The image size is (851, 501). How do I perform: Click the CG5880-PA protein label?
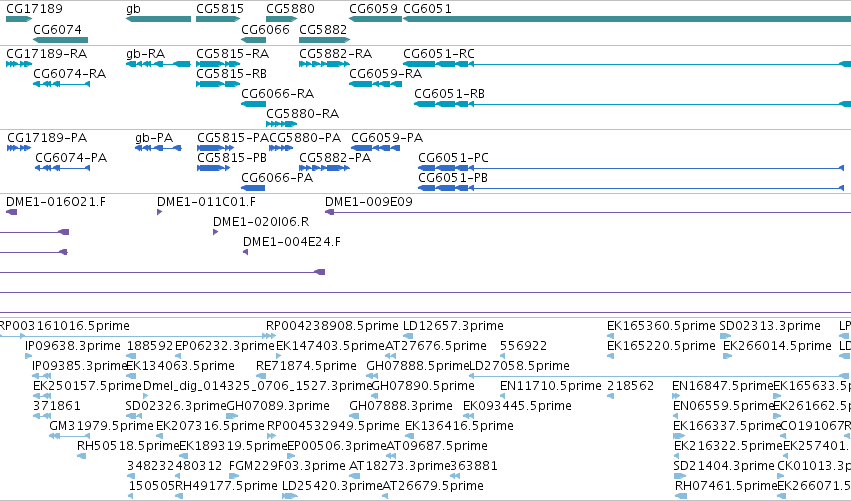tap(306, 138)
